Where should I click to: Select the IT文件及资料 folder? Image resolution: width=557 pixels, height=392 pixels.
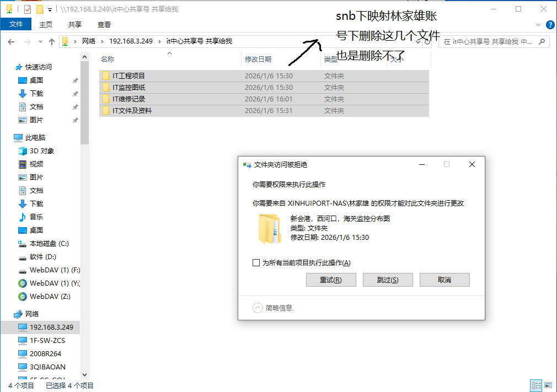(x=264, y=111)
